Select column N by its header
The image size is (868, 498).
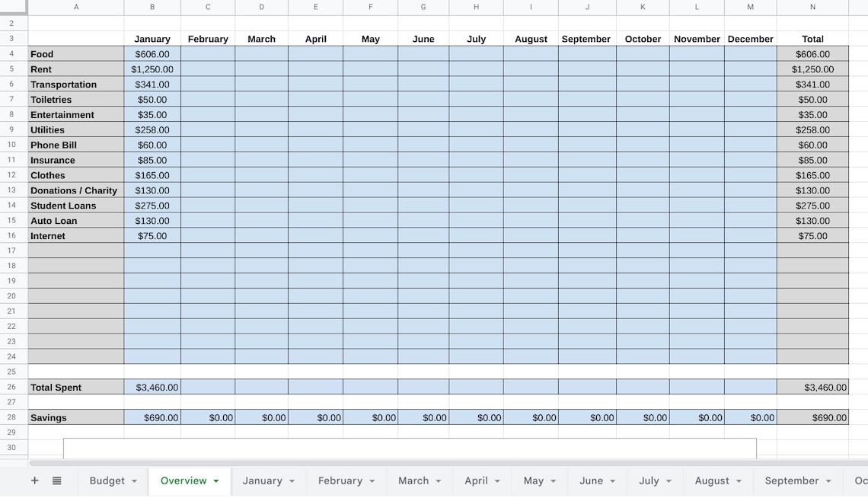[x=812, y=7]
